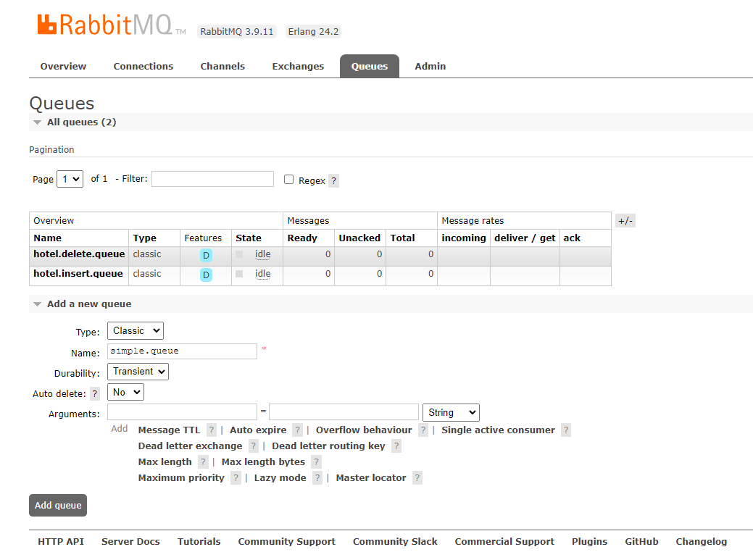
Task: Open the help icon beside Auto delete
Action: point(95,394)
